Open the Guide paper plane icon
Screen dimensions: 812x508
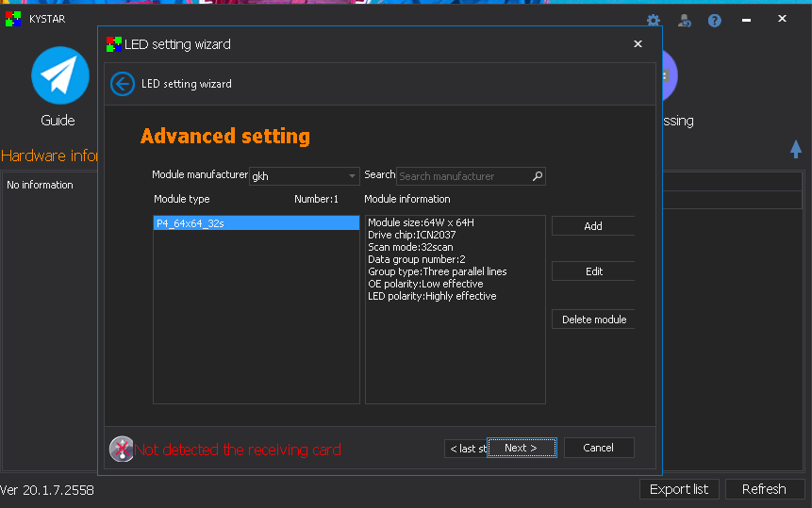click(x=59, y=75)
